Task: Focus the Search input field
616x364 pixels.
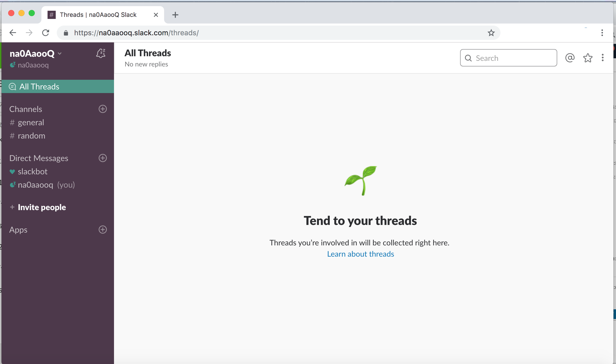Action: point(508,58)
